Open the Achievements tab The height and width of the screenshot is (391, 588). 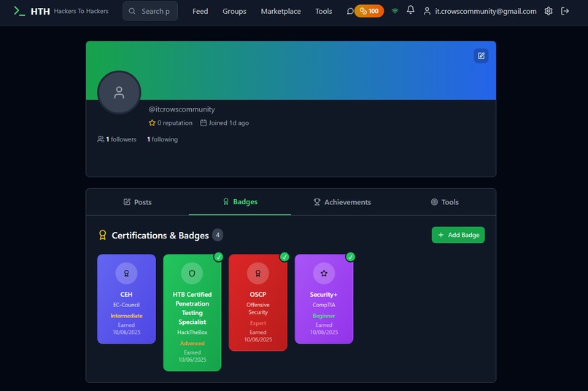[x=342, y=202]
